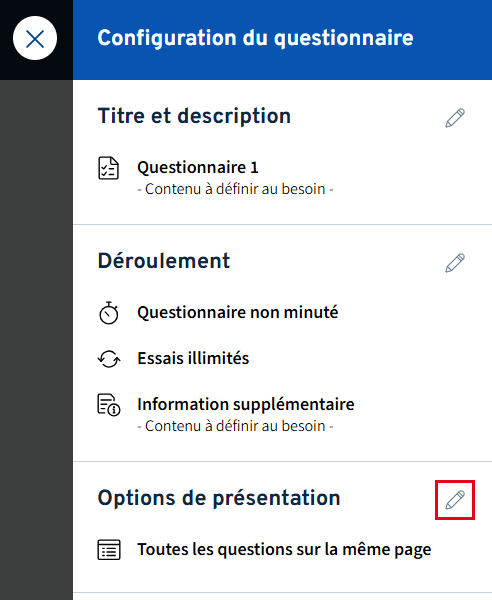This screenshot has height=600, width=492.
Task: Click placeholder under Information supplémentaire
Action: coord(235,426)
